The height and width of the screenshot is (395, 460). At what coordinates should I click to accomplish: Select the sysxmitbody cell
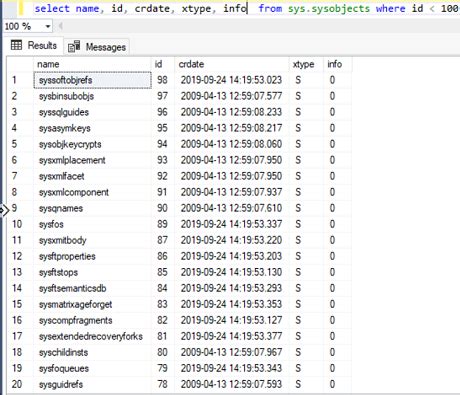coord(92,240)
